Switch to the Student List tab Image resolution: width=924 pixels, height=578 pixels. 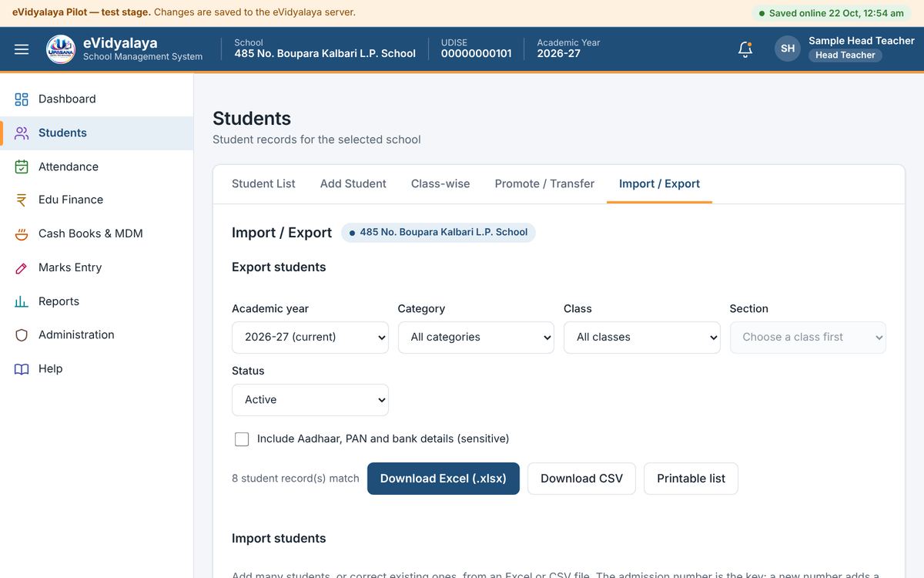[263, 183]
